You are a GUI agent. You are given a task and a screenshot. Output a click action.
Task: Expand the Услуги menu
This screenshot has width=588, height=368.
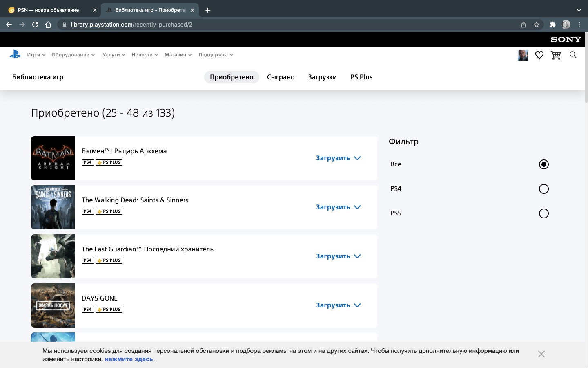[x=114, y=55]
